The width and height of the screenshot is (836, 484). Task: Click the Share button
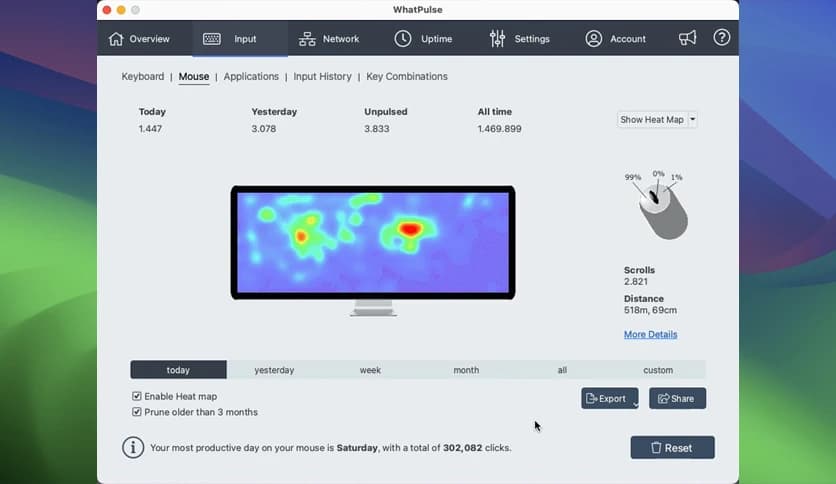click(677, 398)
